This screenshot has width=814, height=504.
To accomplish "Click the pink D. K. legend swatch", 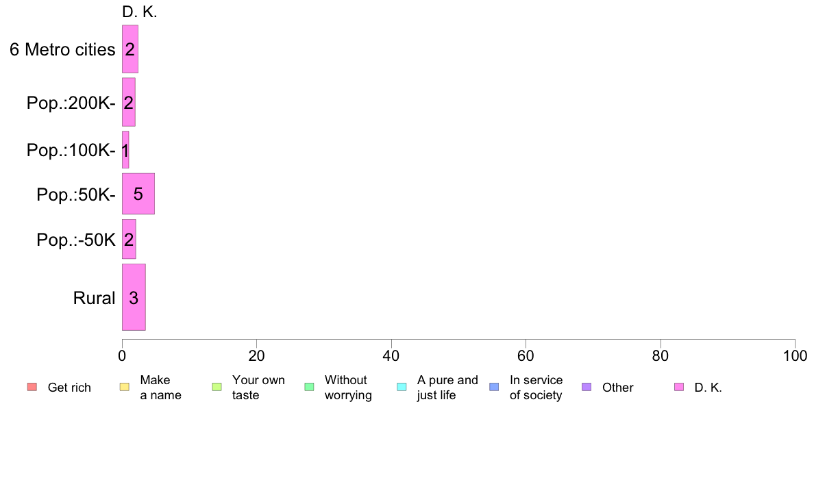I will [679, 387].
